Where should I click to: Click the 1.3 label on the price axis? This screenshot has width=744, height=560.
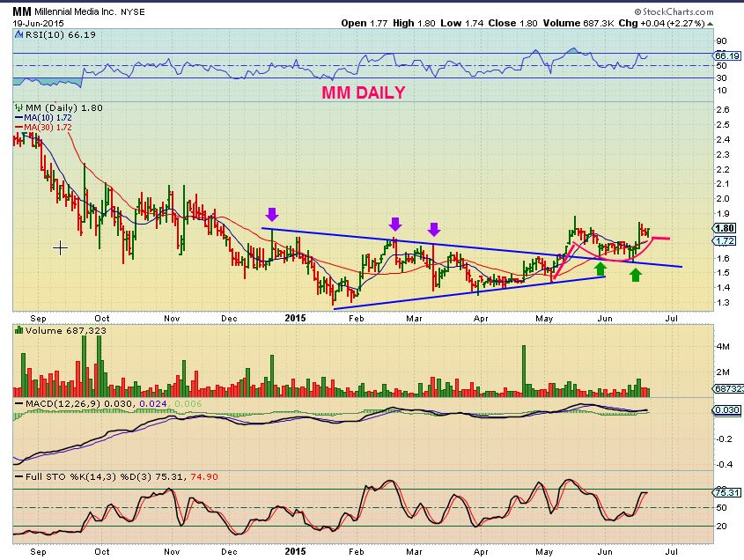[723, 302]
